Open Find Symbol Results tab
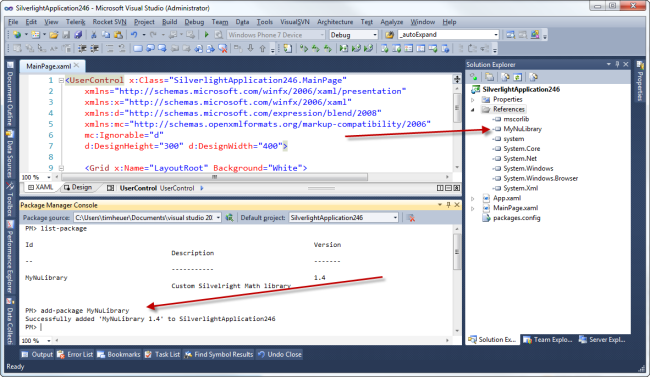650x377 pixels. click(218, 354)
